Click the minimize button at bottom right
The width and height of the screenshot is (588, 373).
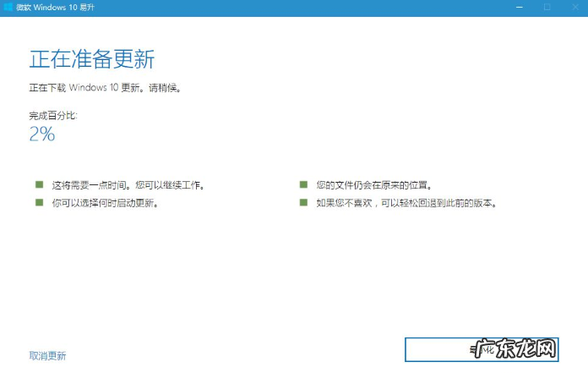pyautogui.click(x=482, y=349)
